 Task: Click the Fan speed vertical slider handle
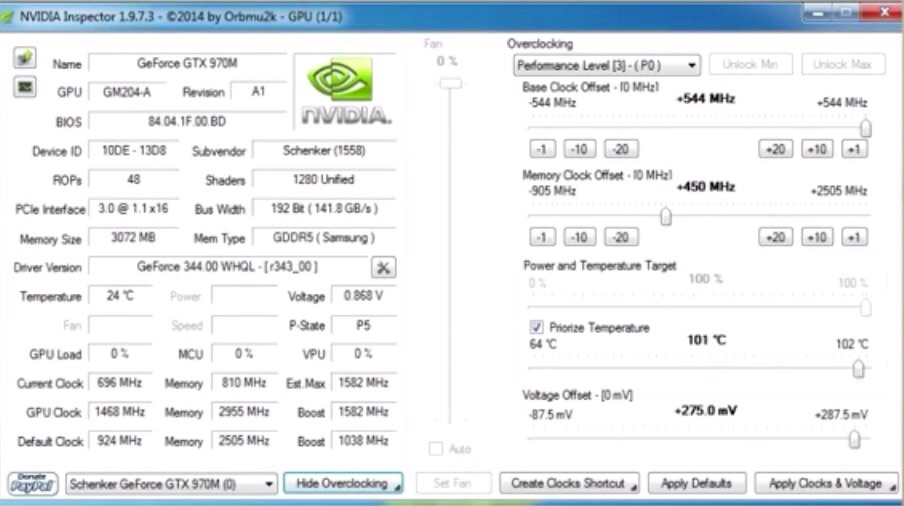point(450,84)
